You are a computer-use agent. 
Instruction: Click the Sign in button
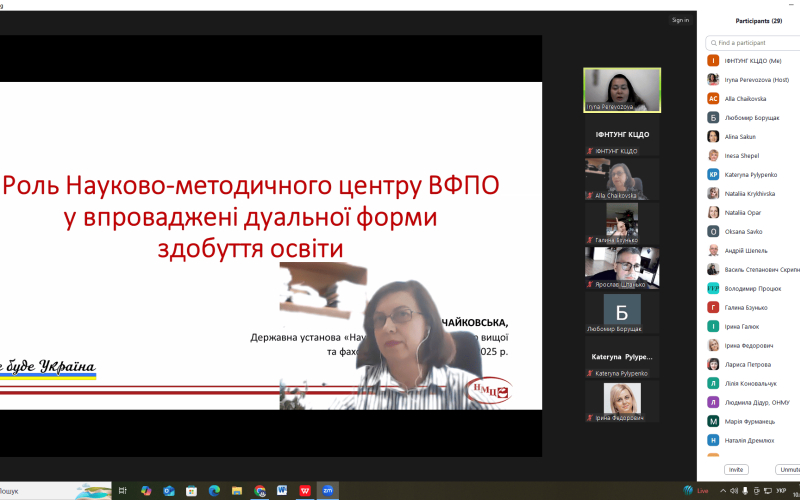coord(680,20)
